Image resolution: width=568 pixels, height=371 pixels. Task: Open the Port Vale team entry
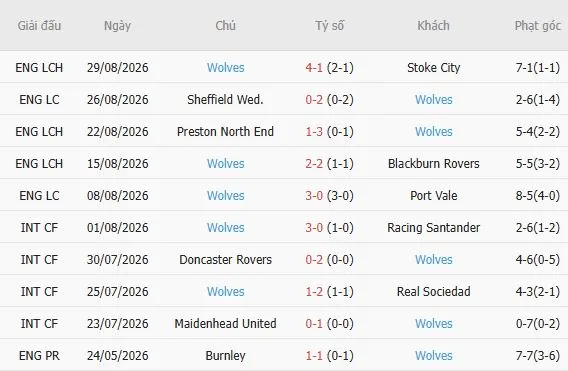pos(434,195)
